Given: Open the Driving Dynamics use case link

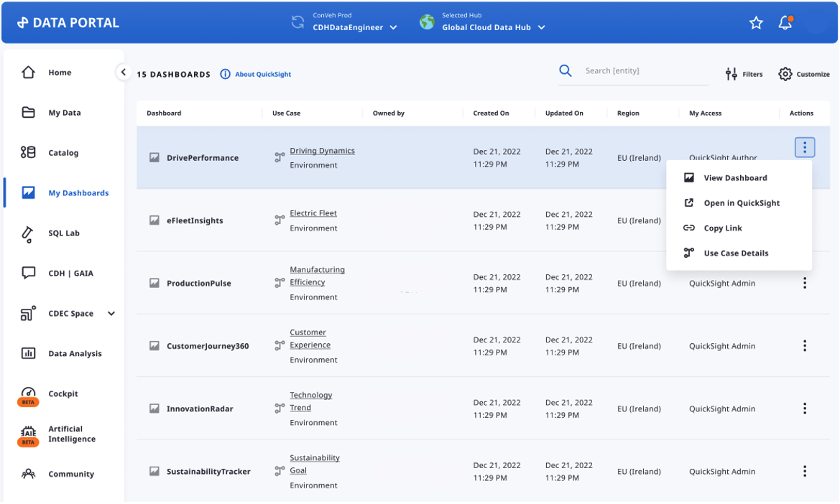Looking at the screenshot, I should [x=322, y=151].
